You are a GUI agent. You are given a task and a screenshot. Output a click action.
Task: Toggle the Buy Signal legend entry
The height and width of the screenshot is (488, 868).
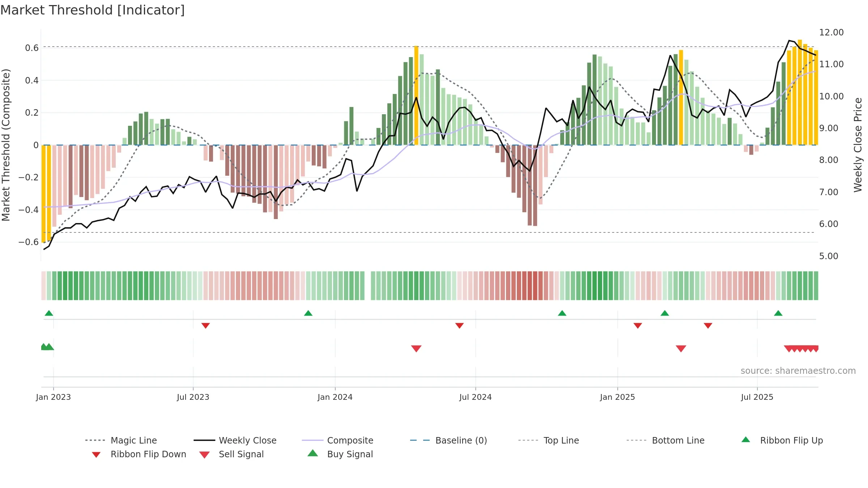tap(340, 454)
